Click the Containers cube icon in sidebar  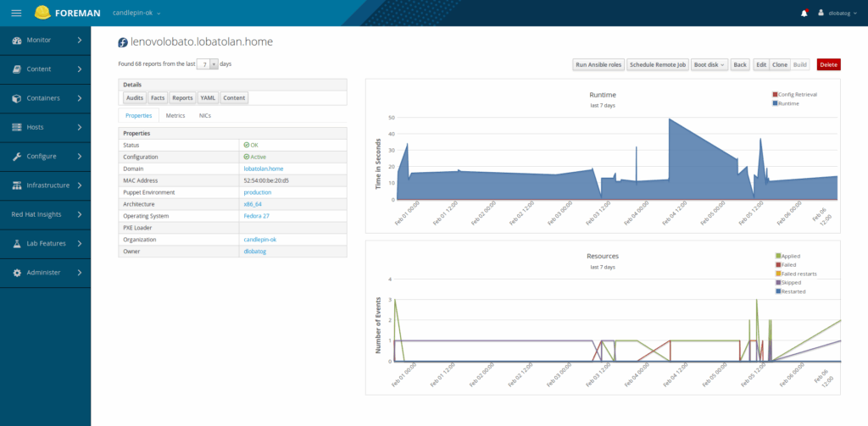[17, 98]
